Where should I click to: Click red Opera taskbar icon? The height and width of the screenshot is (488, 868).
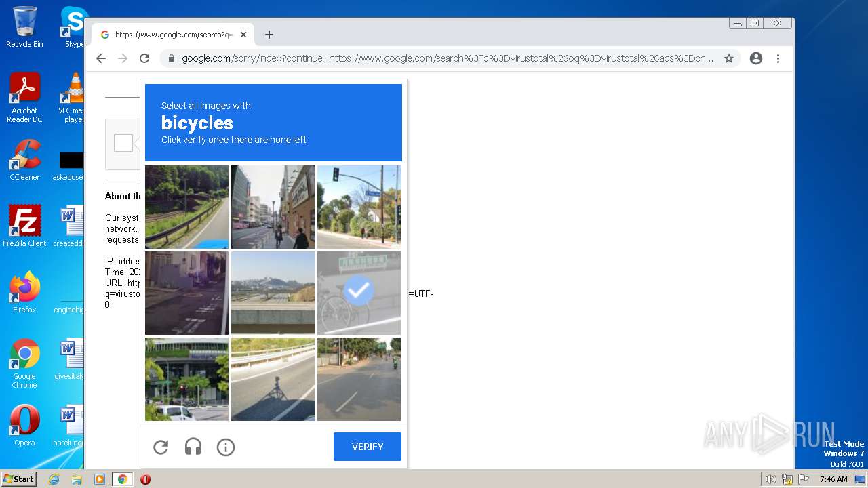click(145, 479)
